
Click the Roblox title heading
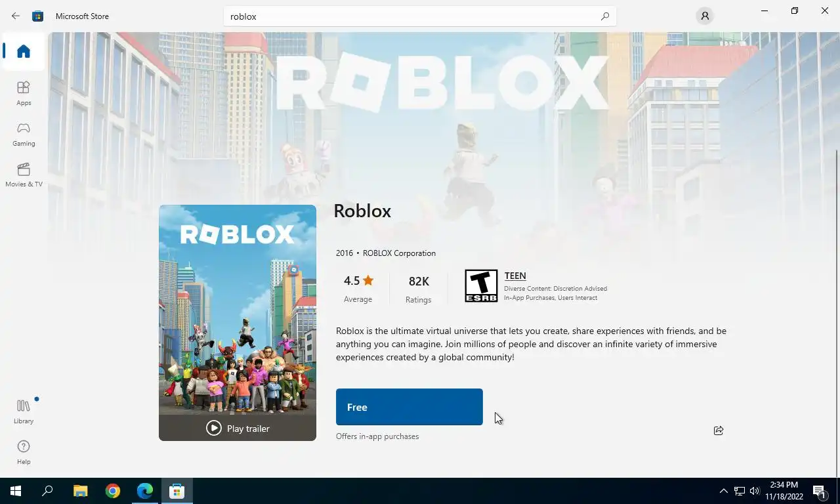tap(362, 211)
